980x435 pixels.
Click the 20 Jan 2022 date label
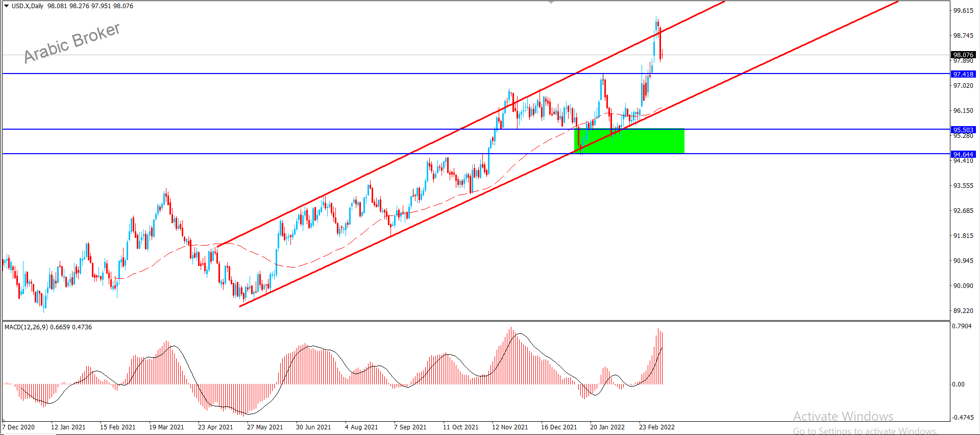pyautogui.click(x=607, y=427)
